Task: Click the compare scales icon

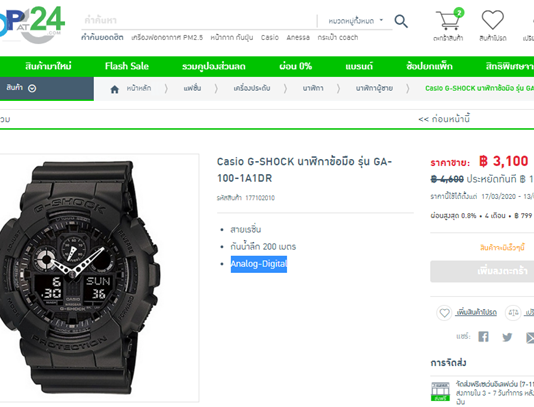Action: point(513,312)
